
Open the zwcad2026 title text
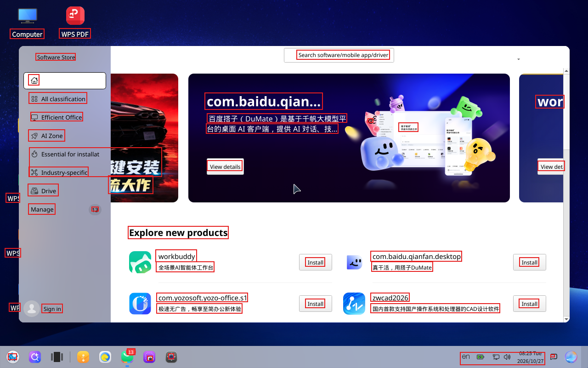390,298
